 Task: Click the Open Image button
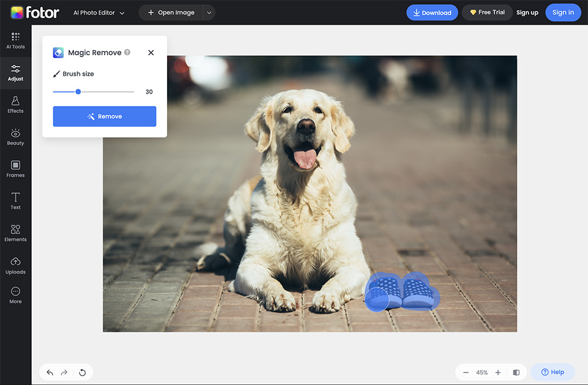(x=171, y=12)
